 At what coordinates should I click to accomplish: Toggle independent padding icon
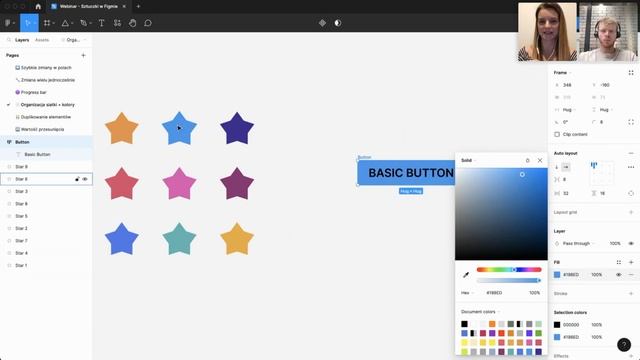pyautogui.click(x=631, y=193)
